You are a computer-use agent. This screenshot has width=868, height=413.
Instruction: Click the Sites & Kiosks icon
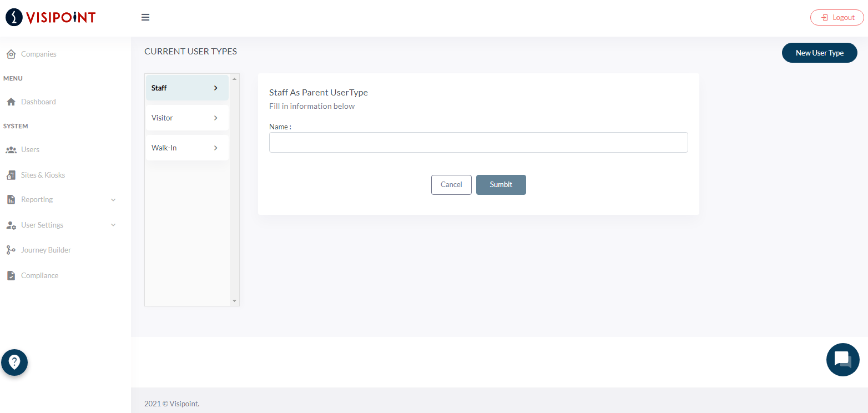tap(11, 175)
